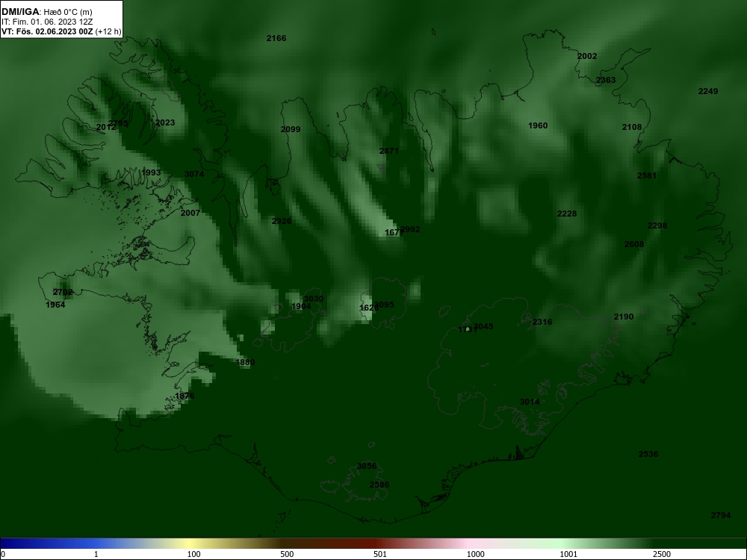This screenshot has width=747, height=560.
Task: Select the 2099 height label
Action: pyautogui.click(x=291, y=129)
